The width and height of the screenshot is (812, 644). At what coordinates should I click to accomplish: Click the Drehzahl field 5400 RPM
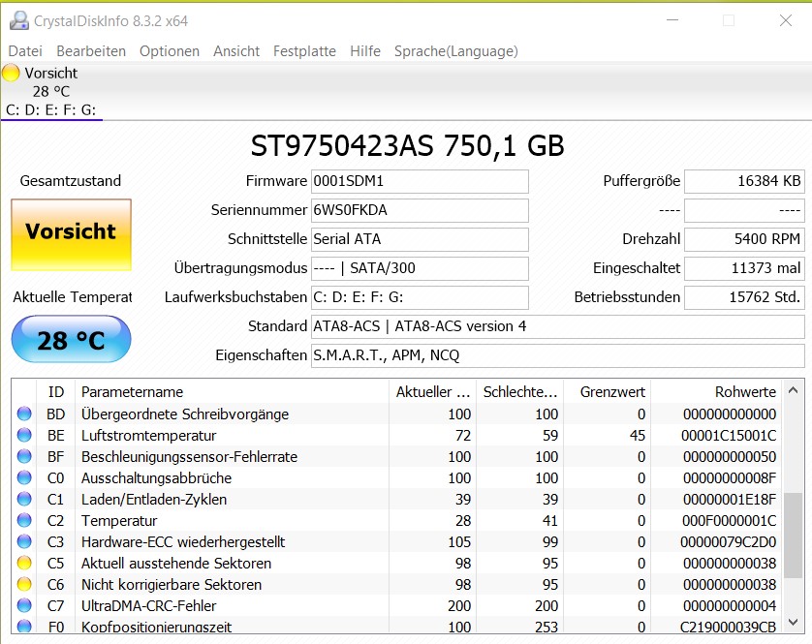(x=744, y=239)
